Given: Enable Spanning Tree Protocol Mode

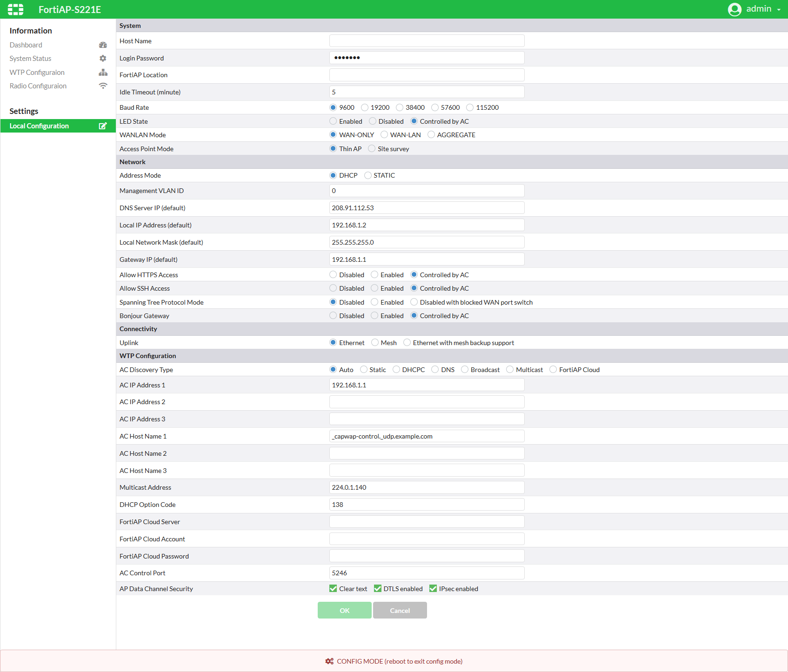Looking at the screenshot, I should click(x=374, y=302).
